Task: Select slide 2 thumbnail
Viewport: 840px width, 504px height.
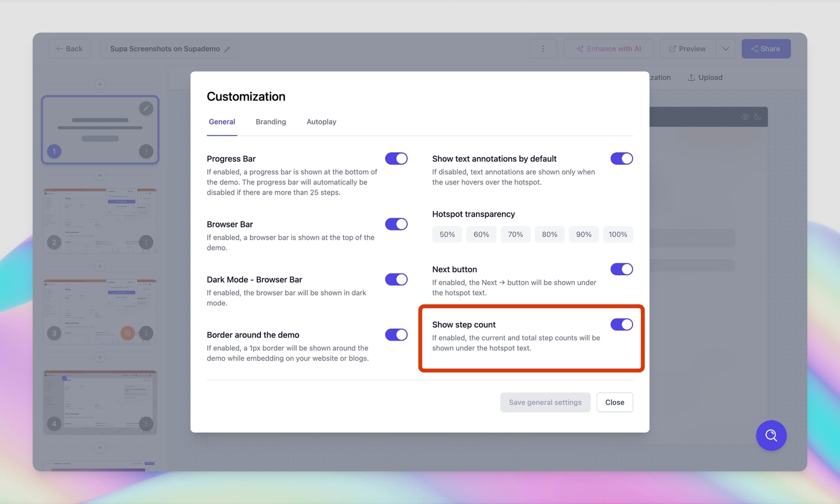Action: pyautogui.click(x=100, y=220)
